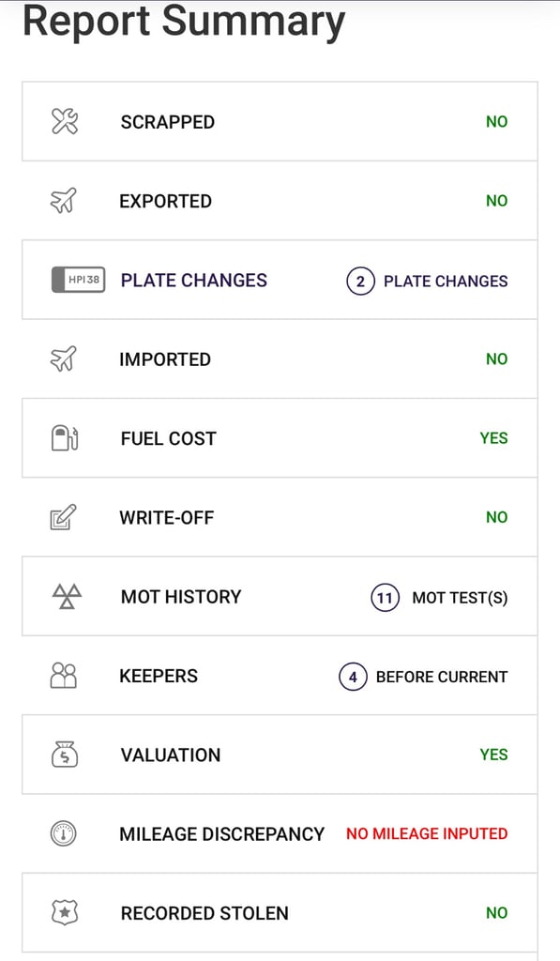This screenshot has height=961, width=560.
Task: Select the circled 11 MOT tests count
Action: pyautogui.click(x=385, y=598)
